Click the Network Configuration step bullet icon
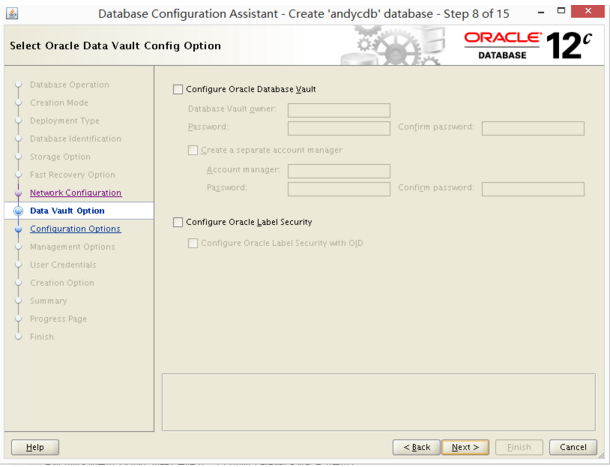The height and width of the screenshot is (467, 610). [18, 193]
